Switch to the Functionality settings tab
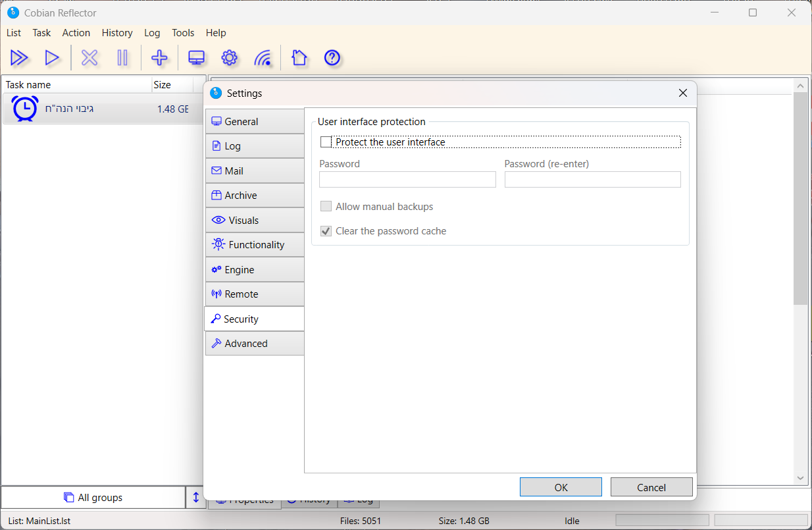Image resolution: width=812 pixels, height=530 pixels. coord(255,245)
